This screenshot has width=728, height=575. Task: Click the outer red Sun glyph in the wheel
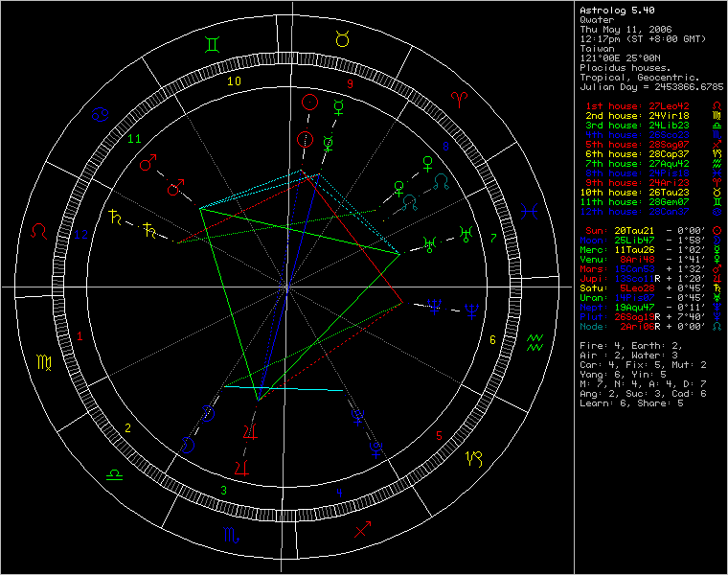point(309,103)
